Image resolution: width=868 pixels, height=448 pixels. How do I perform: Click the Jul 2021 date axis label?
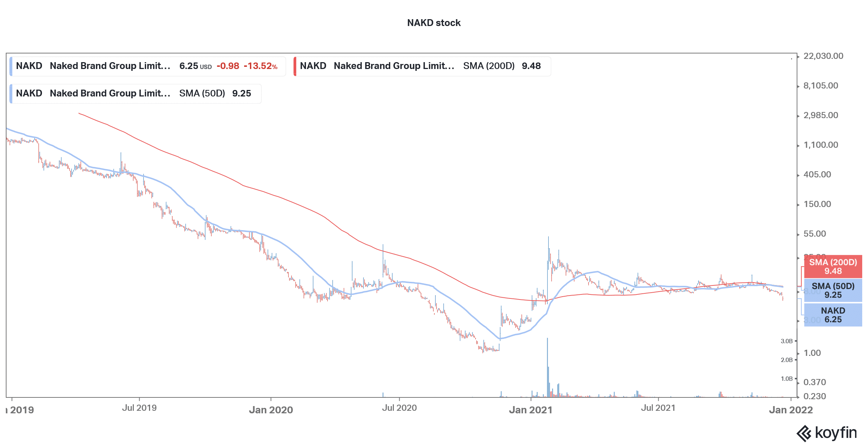pyautogui.click(x=658, y=408)
